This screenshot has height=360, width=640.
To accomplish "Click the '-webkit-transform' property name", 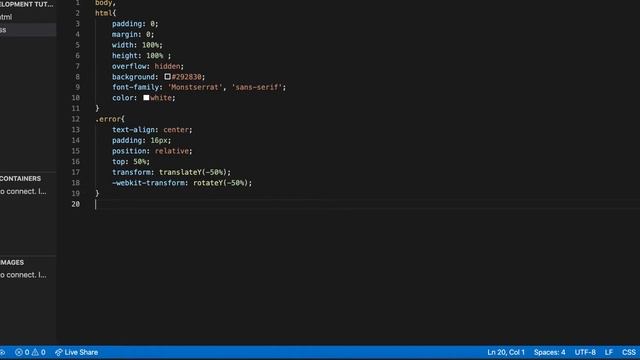I will 149,183.
